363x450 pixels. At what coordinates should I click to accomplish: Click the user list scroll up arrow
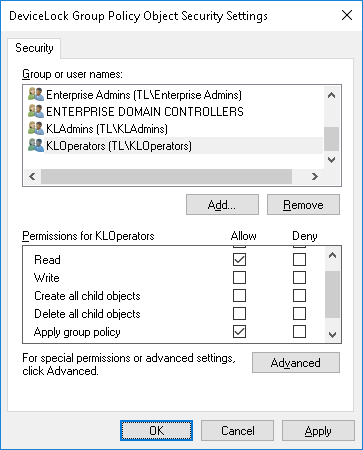click(331, 95)
